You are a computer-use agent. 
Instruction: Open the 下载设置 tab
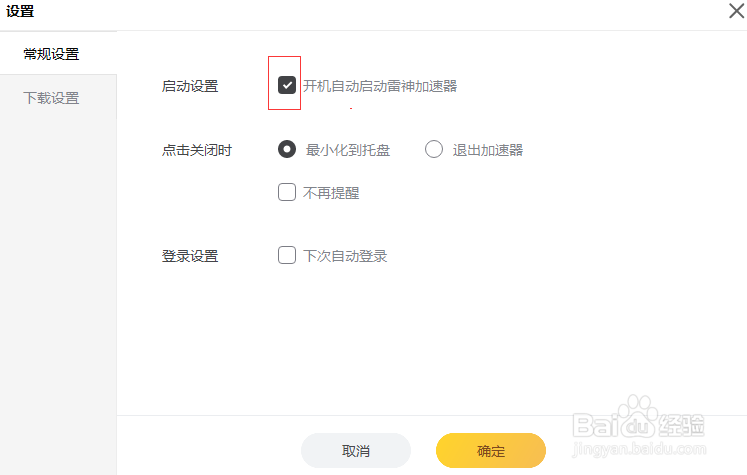point(52,98)
